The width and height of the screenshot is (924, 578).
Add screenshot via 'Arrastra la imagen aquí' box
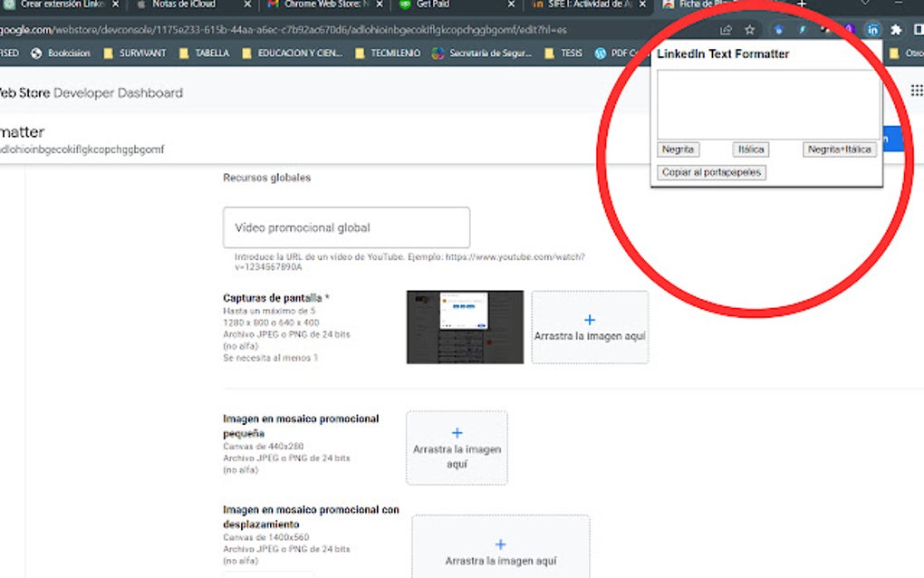[x=590, y=327]
